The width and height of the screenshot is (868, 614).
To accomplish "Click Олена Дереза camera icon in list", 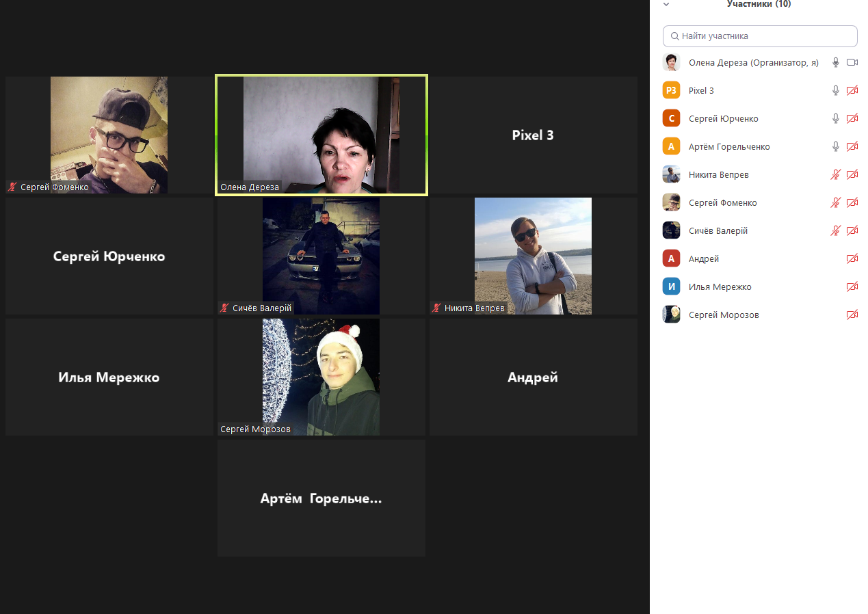I will click(852, 62).
